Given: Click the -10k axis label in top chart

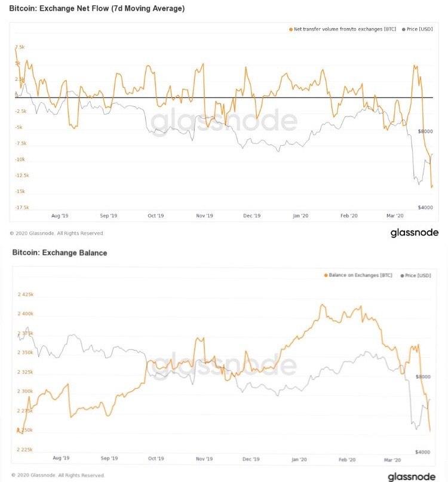Looking at the screenshot, I should coord(20,159).
